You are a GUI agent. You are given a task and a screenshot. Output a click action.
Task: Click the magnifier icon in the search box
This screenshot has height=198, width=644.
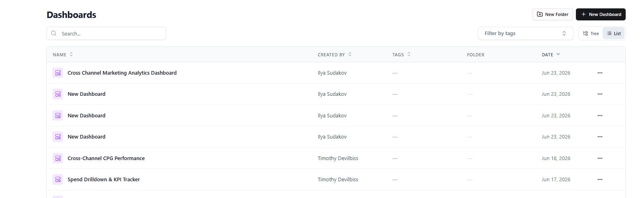point(54,34)
